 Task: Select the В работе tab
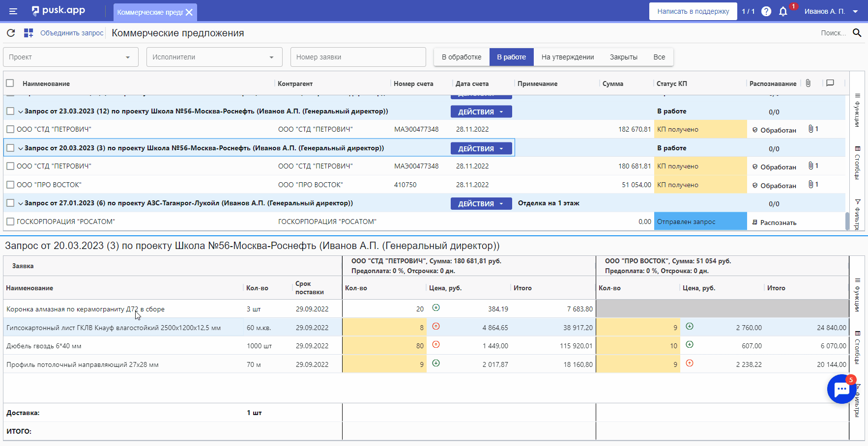click(511, 57)
